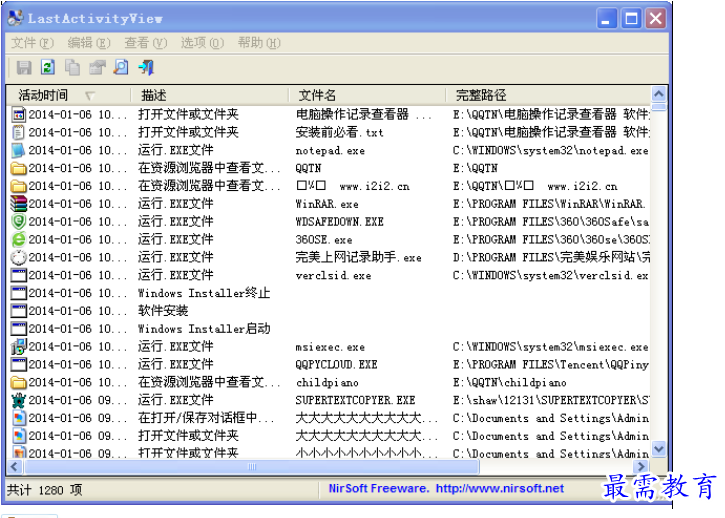Click the vertical scrollbar up arrow

(658, 94)
